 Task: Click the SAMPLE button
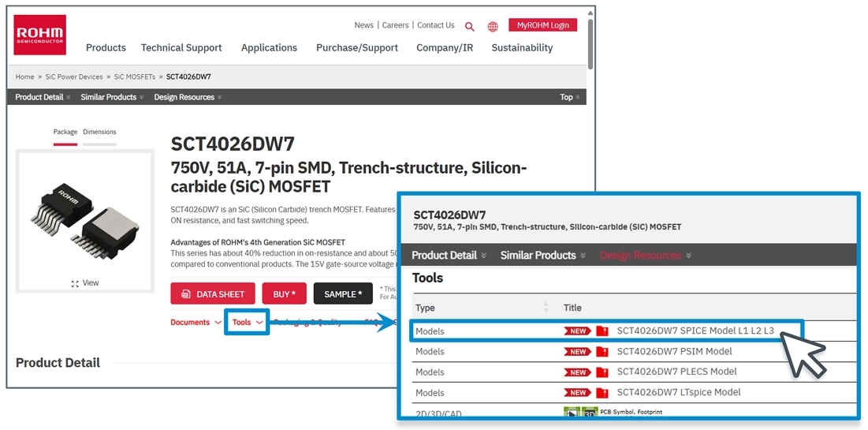343,294
